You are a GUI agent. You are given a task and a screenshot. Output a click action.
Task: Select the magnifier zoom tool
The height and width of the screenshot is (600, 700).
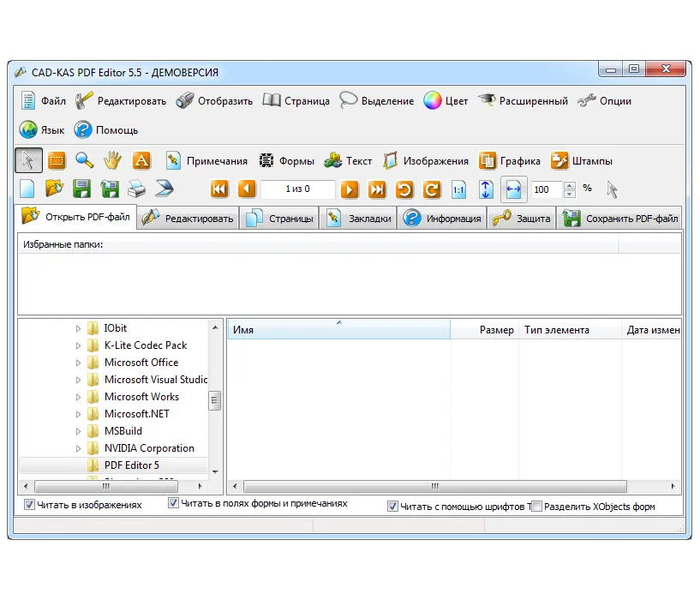point(84,160)
